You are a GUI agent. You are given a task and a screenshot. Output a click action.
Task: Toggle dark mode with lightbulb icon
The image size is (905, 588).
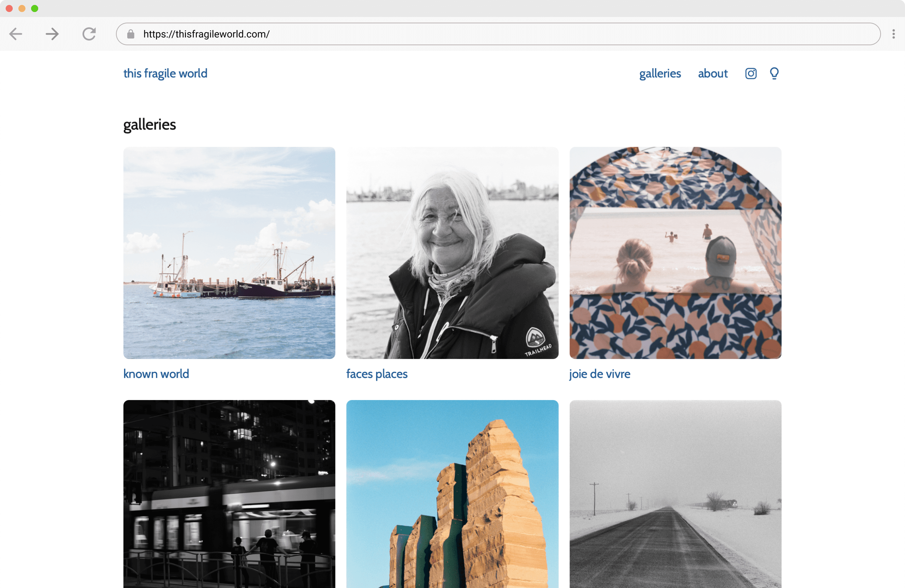(x=774, y=73)
